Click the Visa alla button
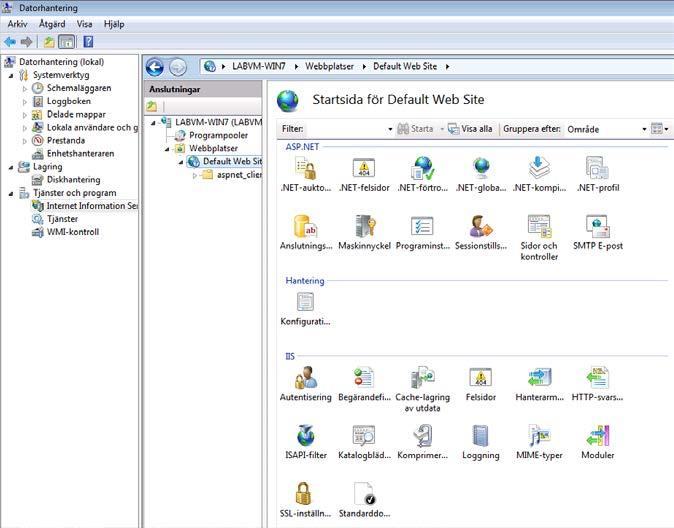 point(470,129)
